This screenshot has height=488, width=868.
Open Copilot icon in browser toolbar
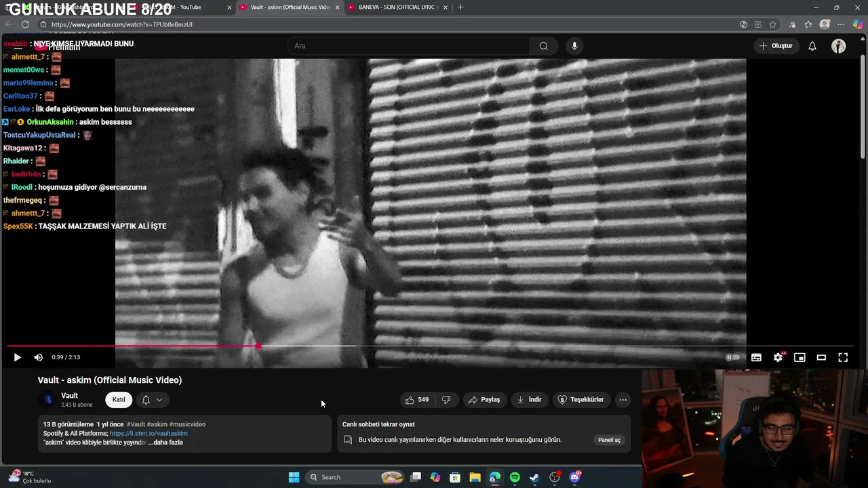pyautogui.click(x=858, y=24)
